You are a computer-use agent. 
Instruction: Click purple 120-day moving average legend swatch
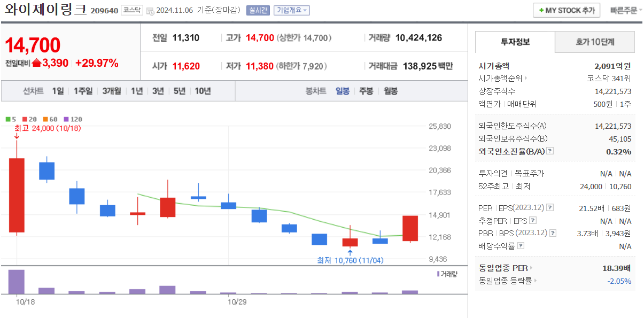point(66,119)
